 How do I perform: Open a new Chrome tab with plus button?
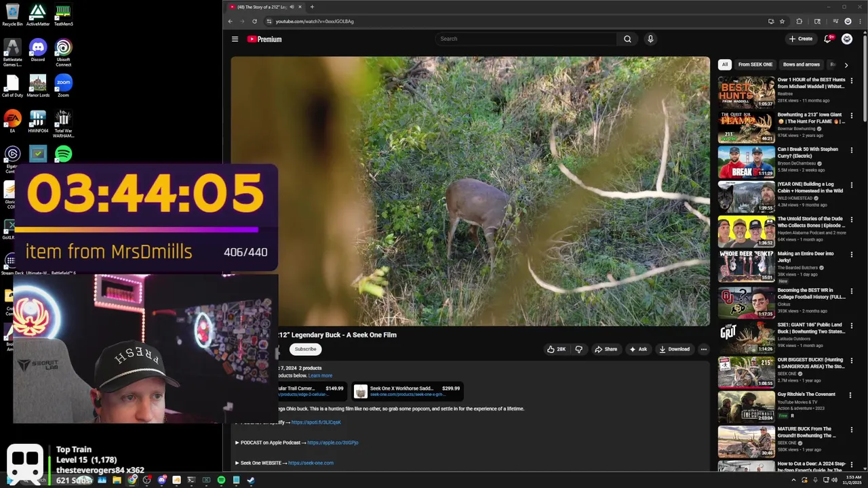312,7
